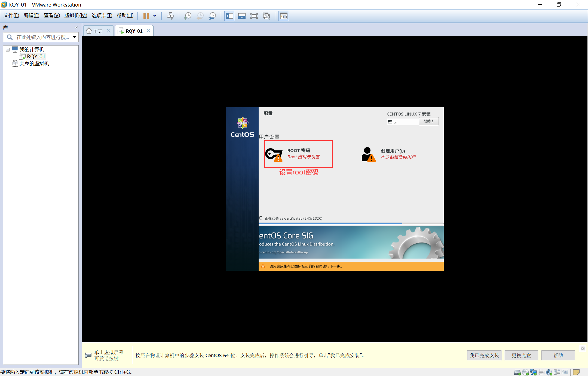588x376 pixels.
Task: Open the 查看(V) menu
Action: 52,16
